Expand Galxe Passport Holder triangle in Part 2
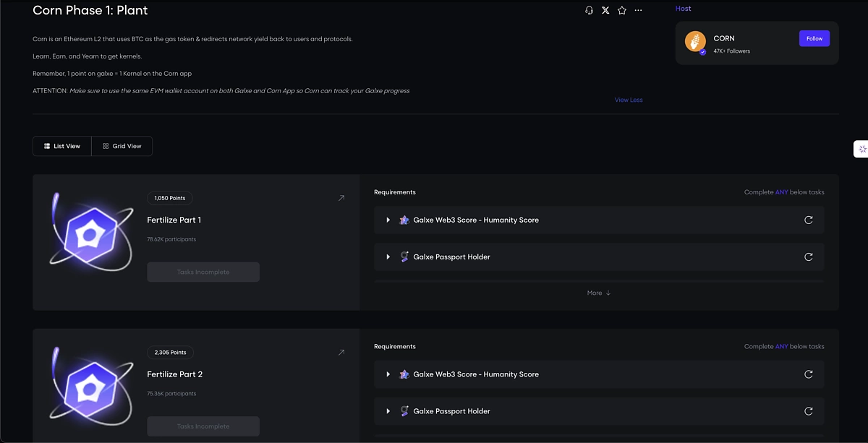The image size is (868, 443). [x=388, y=411]
